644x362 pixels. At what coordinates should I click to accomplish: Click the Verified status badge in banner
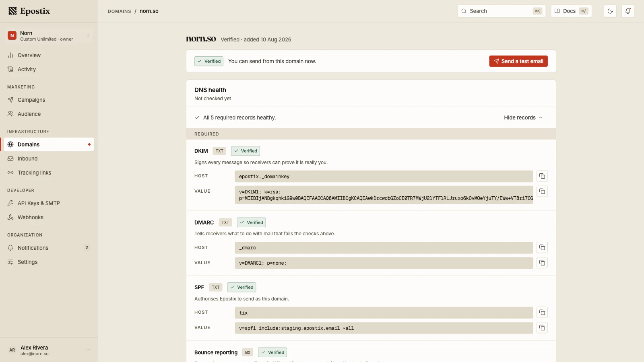coord(209,61)
